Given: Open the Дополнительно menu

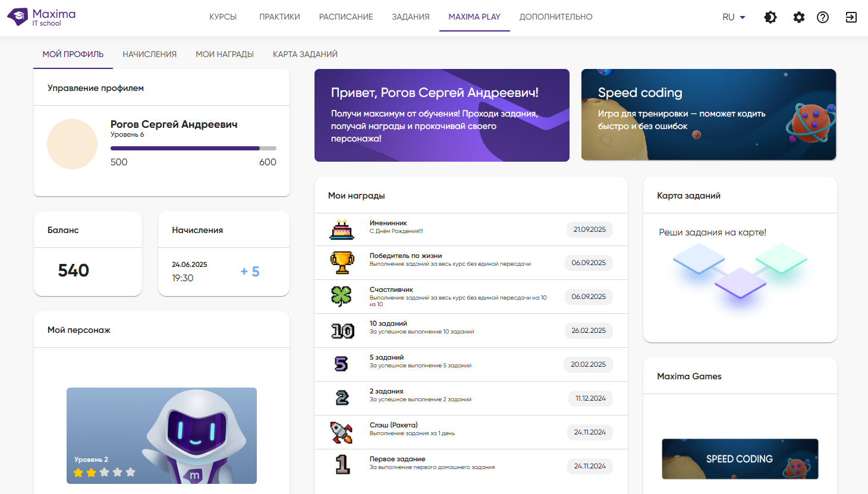Looking at the screenshot, I should click(x=556, y=17).
